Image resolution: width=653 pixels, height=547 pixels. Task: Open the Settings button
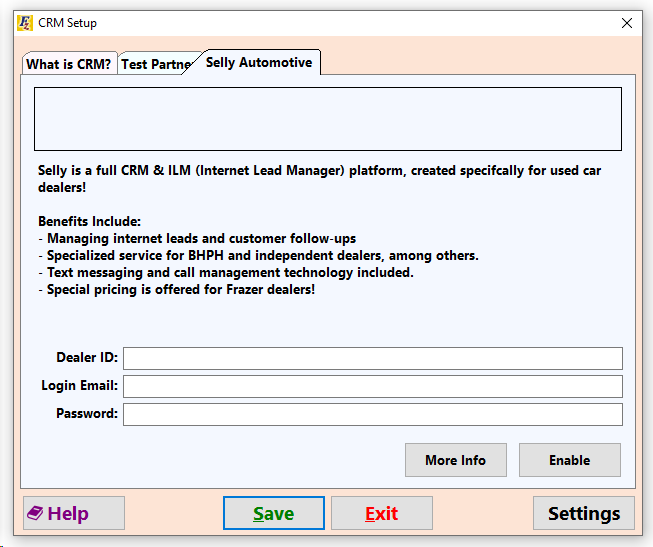pos(584,513)
